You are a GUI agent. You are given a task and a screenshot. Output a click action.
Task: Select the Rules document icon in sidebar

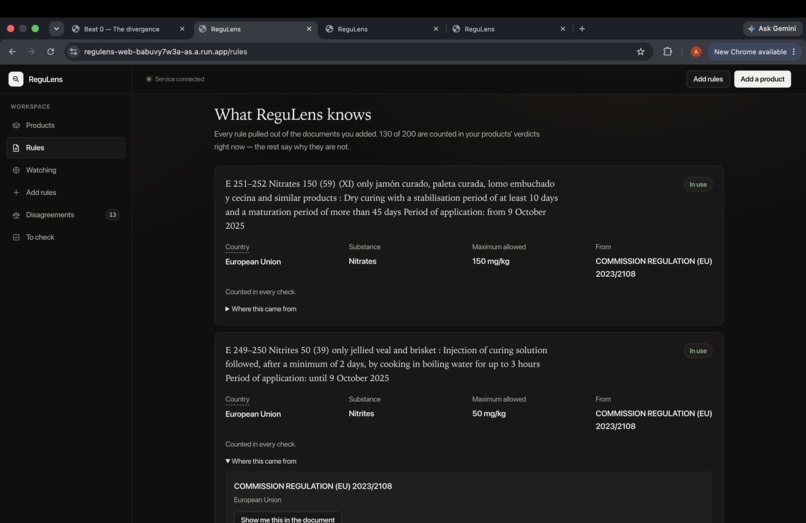tap(16, 148)
